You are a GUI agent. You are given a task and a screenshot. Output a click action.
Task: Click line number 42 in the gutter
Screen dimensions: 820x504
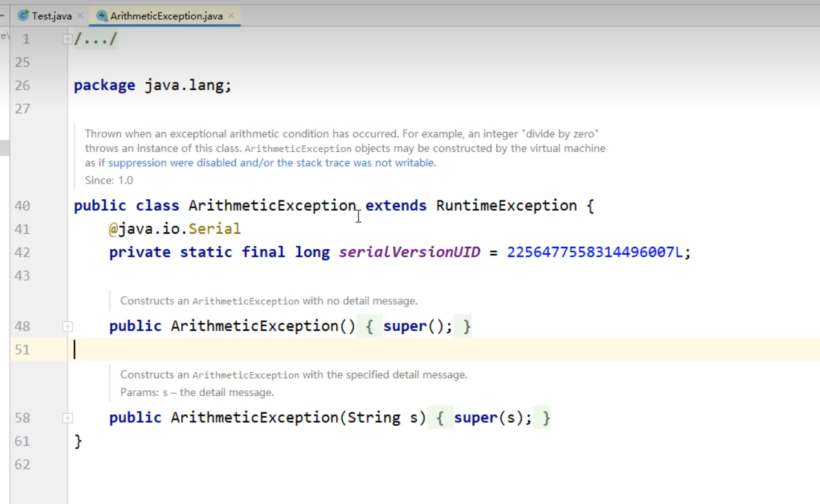(22, 252)
